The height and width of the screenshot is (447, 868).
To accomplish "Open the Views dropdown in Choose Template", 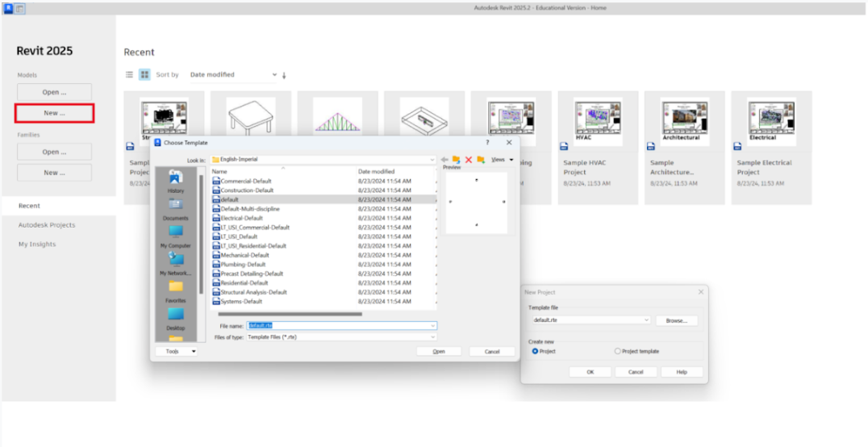I will pyautogui.click(x=502, y=160).
